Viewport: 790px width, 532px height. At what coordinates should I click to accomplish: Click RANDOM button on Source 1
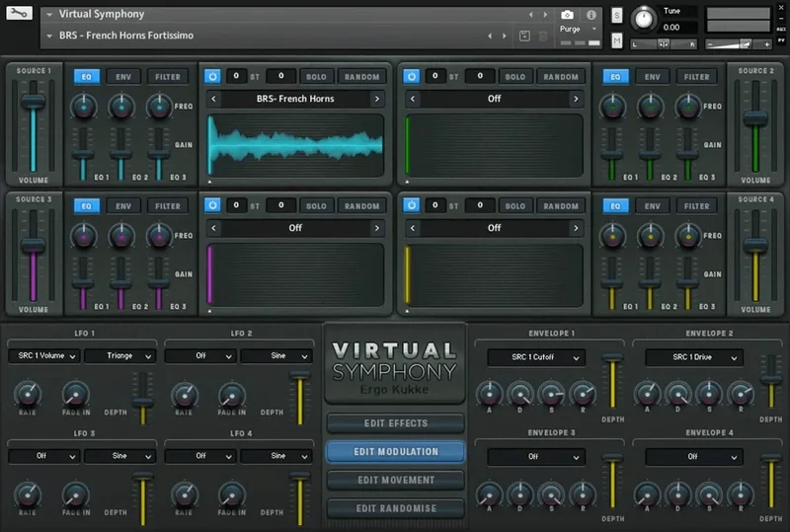tap(362, 77)
